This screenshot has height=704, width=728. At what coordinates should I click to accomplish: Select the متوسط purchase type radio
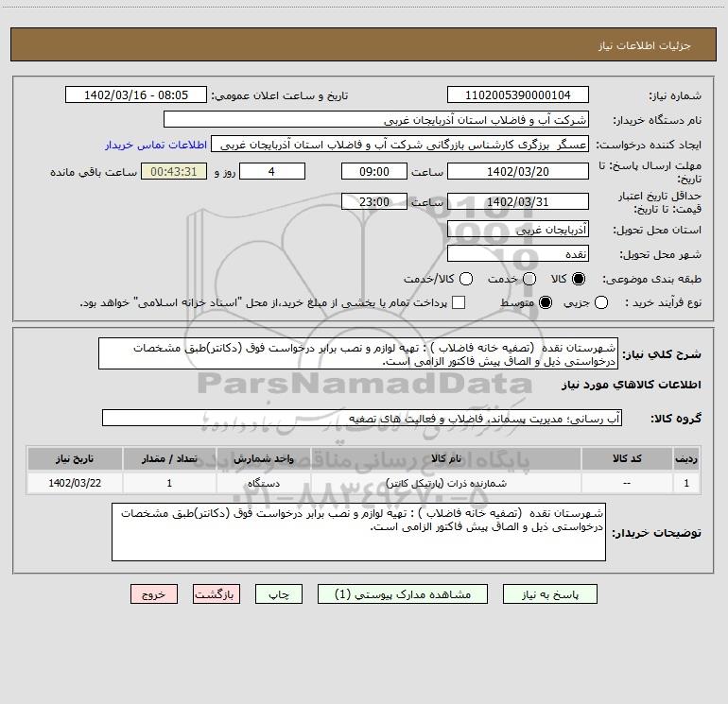point(546,302)
